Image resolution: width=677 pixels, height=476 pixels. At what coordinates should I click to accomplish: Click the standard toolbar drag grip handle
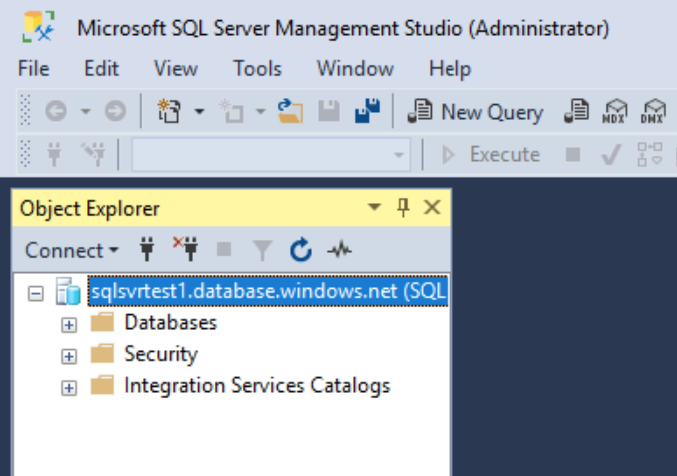click(x=25, y=111)
